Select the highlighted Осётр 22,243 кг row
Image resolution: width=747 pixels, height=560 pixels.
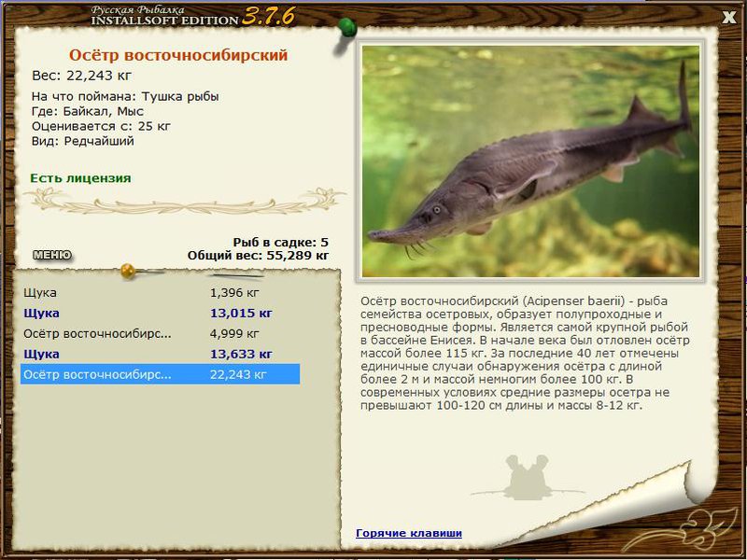point(160,374)
